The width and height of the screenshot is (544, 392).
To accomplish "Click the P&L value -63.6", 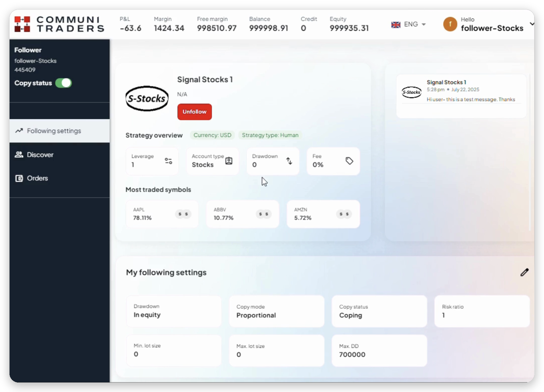I will (131, 28).
